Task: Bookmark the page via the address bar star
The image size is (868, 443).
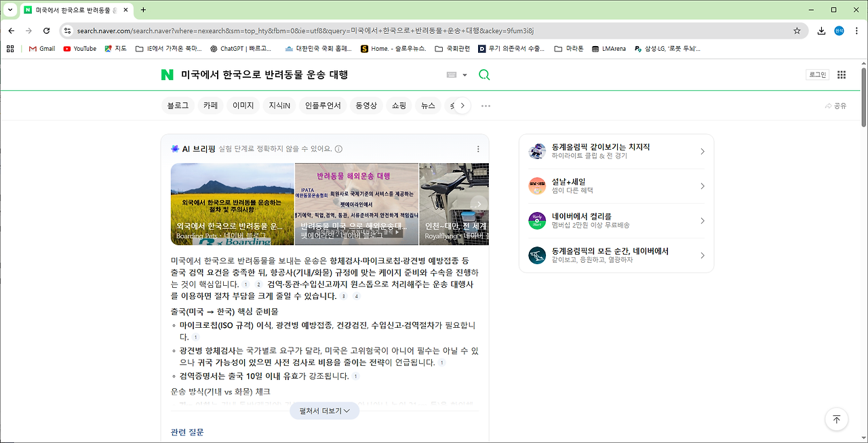Action: coord(797,30)
